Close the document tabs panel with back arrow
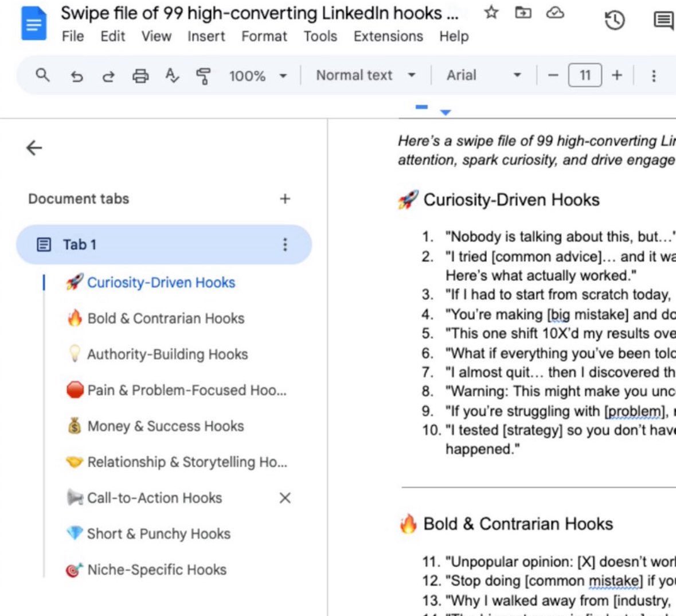Viewport: 676px width, 616px height. tap(34, 148)
